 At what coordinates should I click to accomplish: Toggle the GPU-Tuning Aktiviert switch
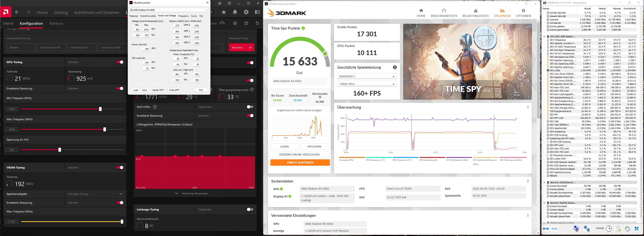click(x=120, y=62)
